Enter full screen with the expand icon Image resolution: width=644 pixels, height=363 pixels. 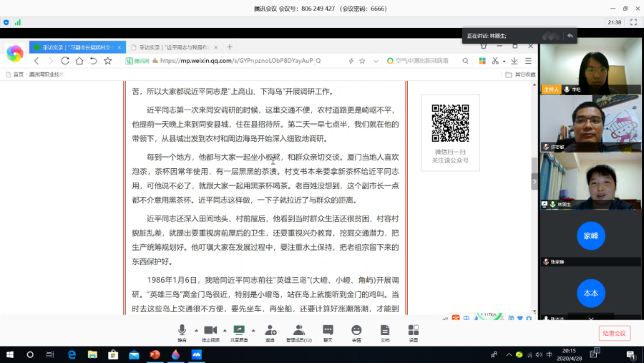(633, 22)
